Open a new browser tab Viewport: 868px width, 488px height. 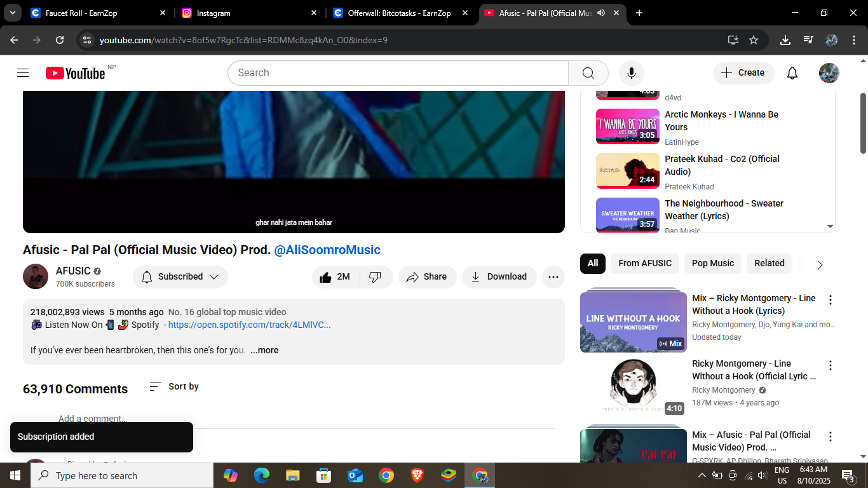639,13
